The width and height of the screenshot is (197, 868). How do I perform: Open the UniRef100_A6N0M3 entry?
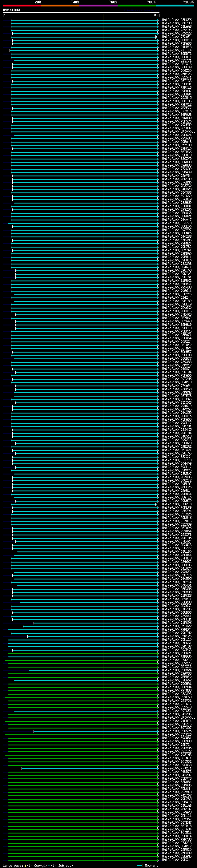177,162
